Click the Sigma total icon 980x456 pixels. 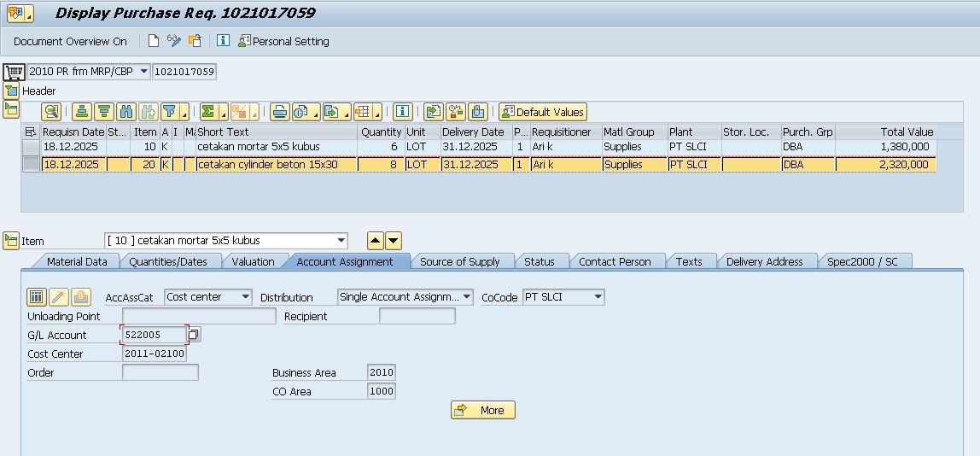[207, 112]
